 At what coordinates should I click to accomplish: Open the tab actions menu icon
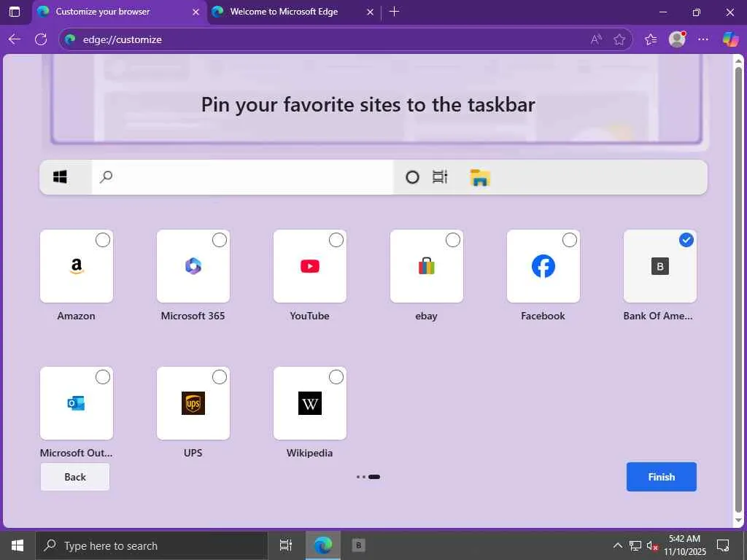pos(15,12)
